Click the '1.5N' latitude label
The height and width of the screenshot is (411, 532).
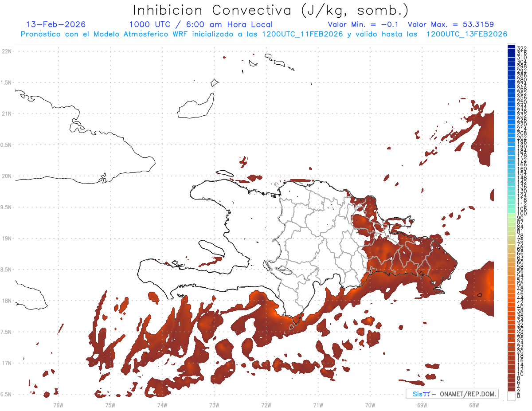coord(6,82)
